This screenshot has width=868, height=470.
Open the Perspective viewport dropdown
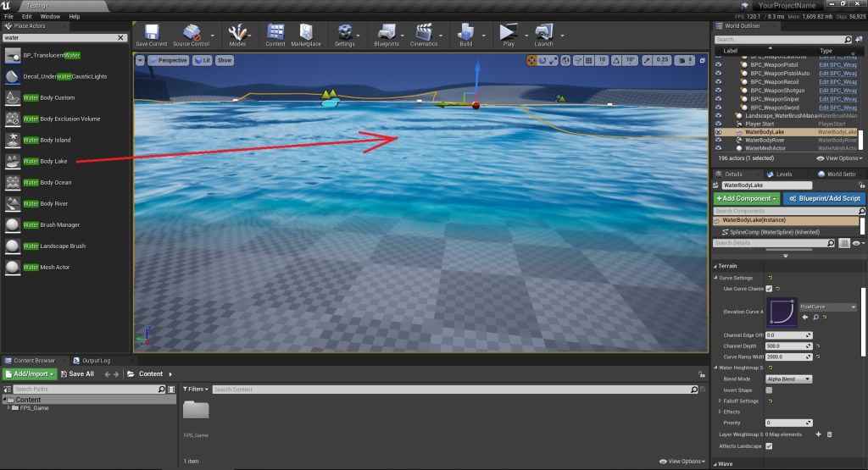(168, 61)
